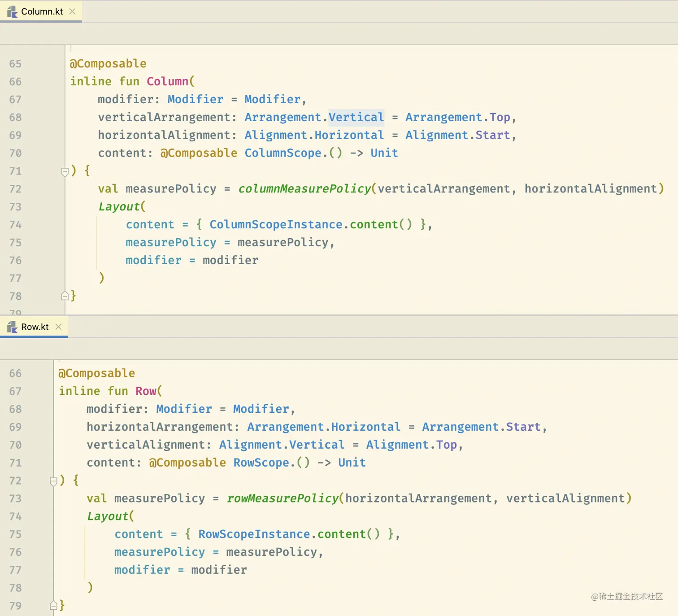This screenshot has height=616, width=678.
Task: Click '@Composable' annotation at line 66 in Row.kt
Action: 97,373
